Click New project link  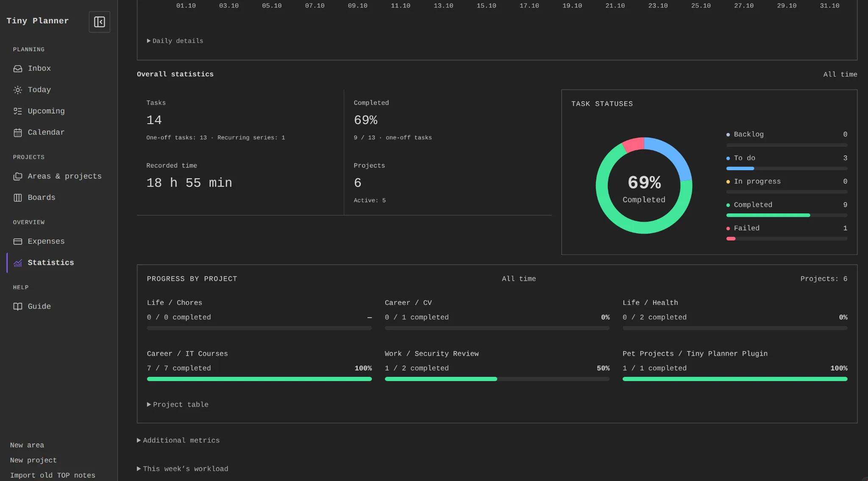coord(33,460)
